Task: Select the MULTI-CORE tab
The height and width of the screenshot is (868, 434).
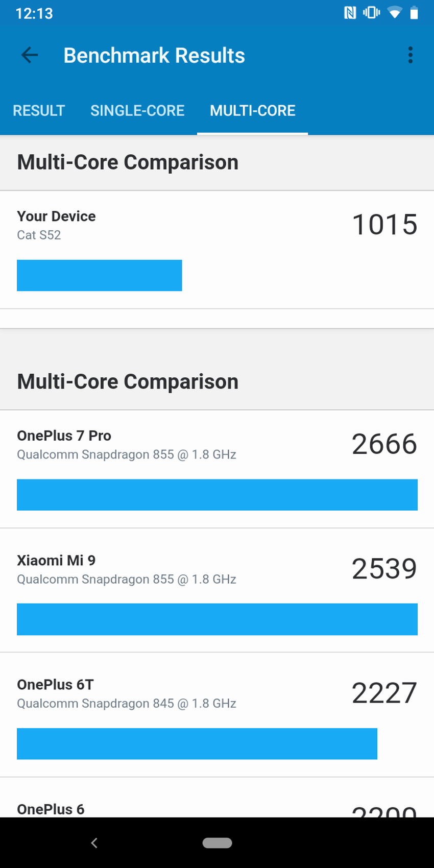Action: point(252,110)
